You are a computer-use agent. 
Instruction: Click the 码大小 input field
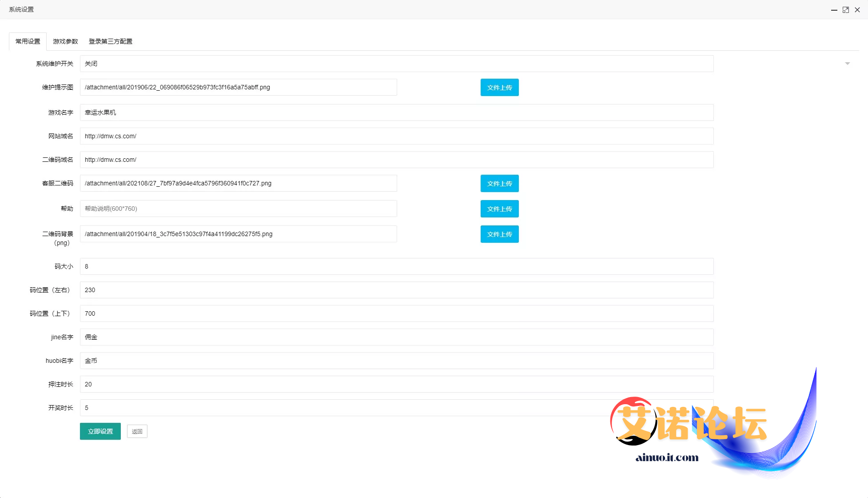397,266
